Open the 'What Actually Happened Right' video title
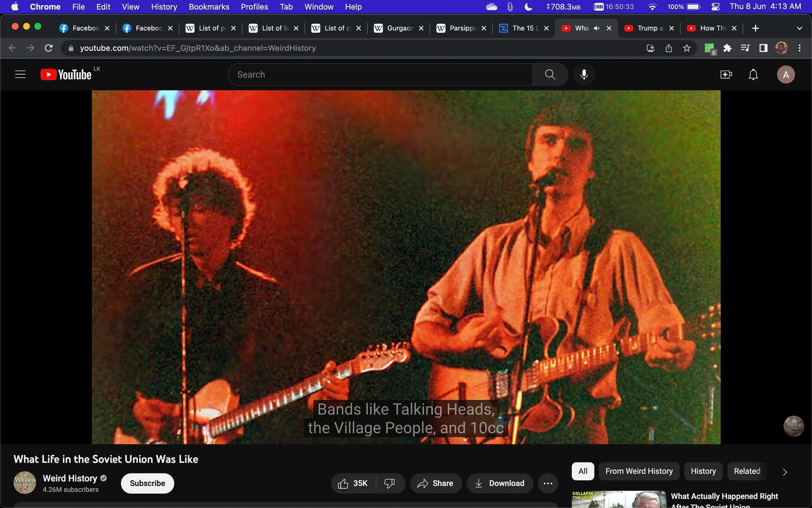This screenshot has width=812, height=508. point(724,500)
